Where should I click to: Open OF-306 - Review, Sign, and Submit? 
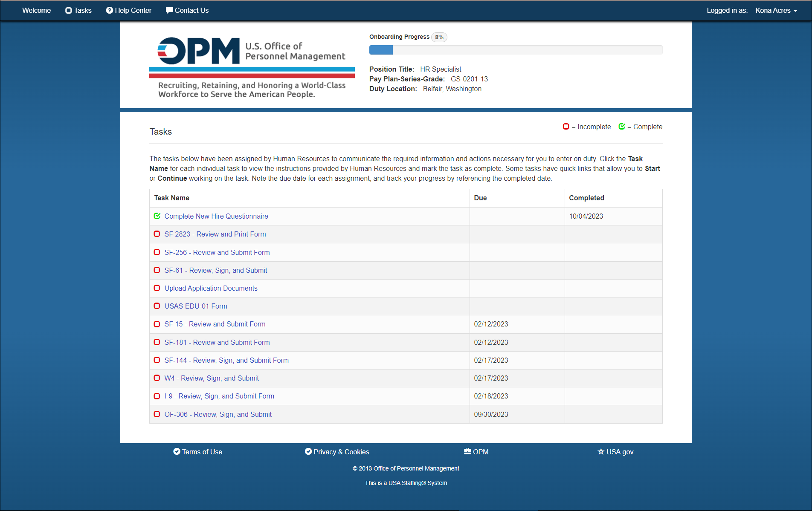218,414
